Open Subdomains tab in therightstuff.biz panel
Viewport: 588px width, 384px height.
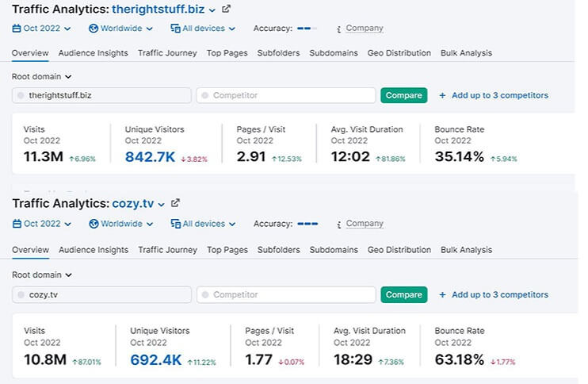(x=334, y=53)
